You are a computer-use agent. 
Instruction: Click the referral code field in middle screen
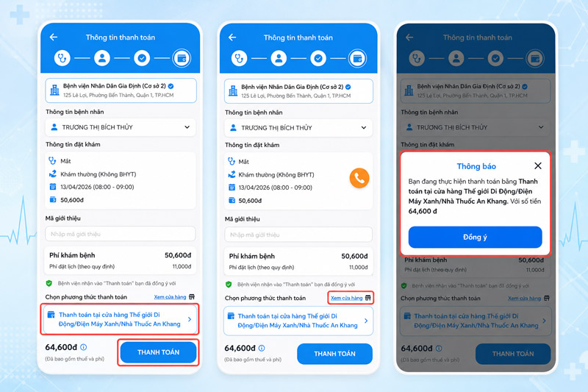[x=298, y=235]
